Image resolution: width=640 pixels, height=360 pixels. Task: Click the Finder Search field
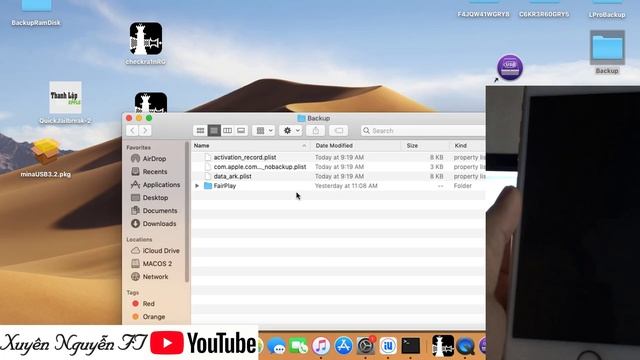coord(423,131)
